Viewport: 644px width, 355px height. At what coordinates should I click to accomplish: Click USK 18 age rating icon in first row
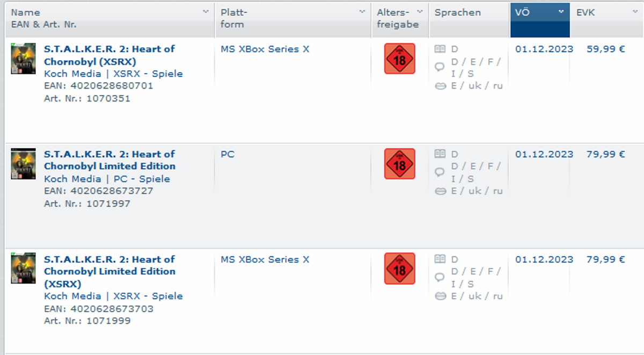coord(400,59)
